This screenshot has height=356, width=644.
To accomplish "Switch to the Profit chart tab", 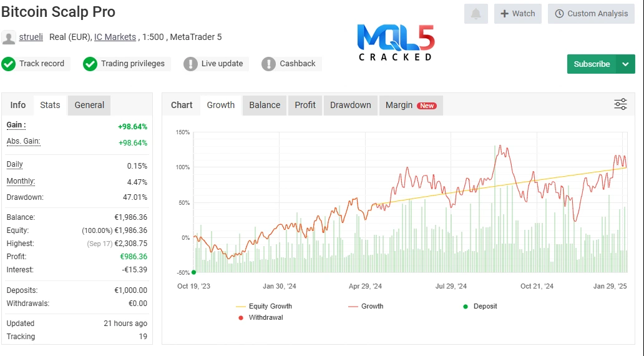I will (x=305, y=105).
